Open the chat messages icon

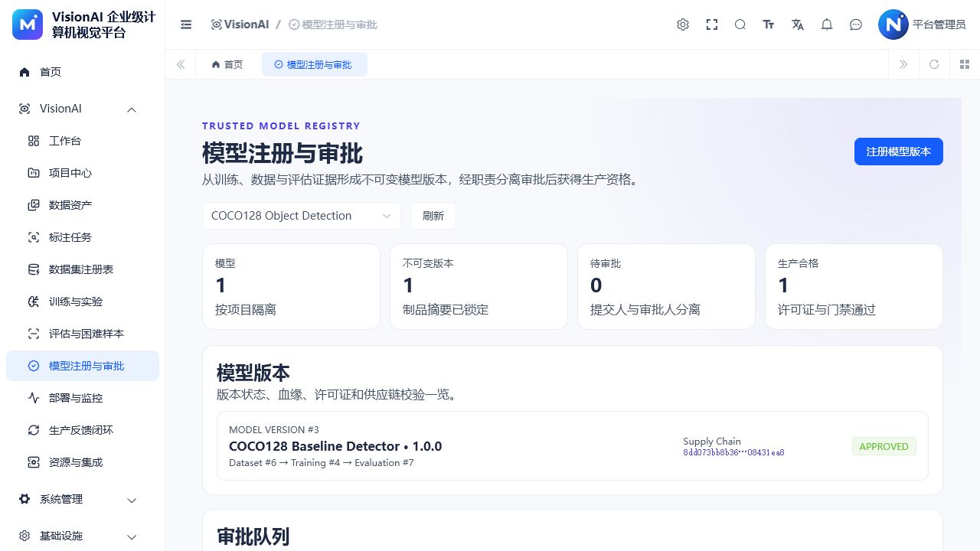click(x=856, y=24)
